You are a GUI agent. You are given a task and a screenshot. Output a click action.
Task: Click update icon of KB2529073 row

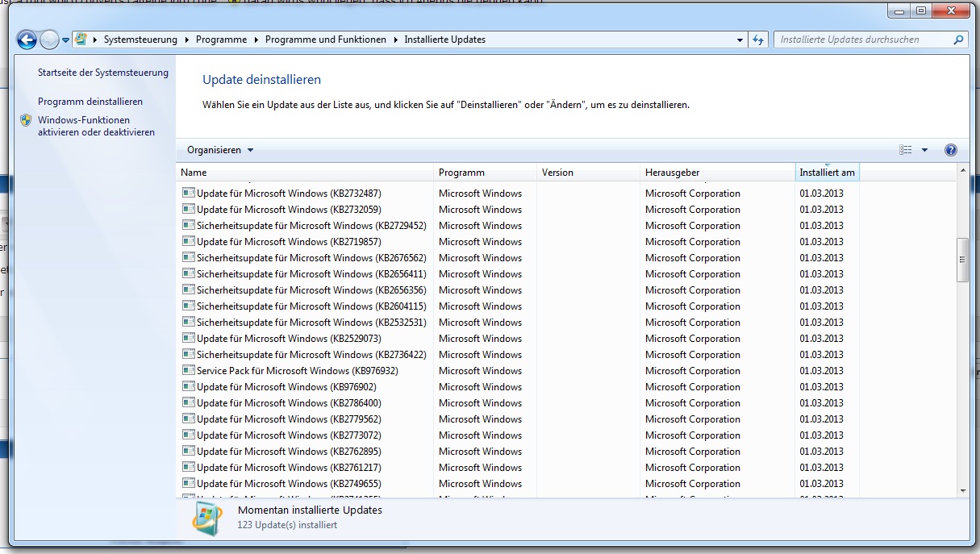(189, 338)
